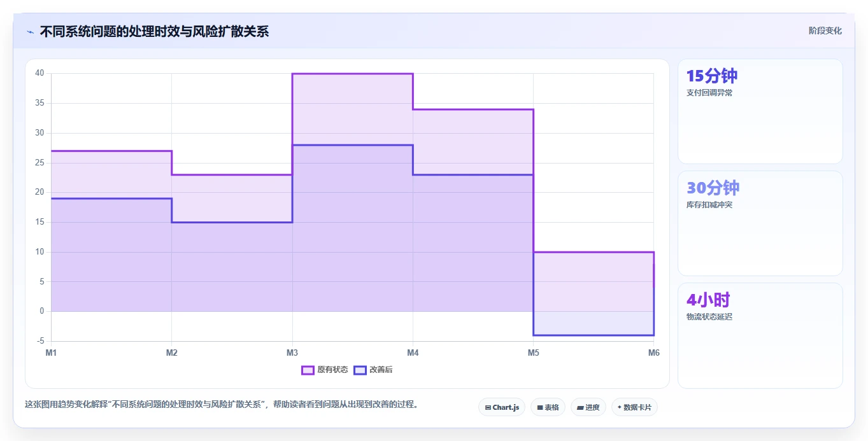Click the 支付回调异常 label
The image size is (868, 441).
pos(709,93)
